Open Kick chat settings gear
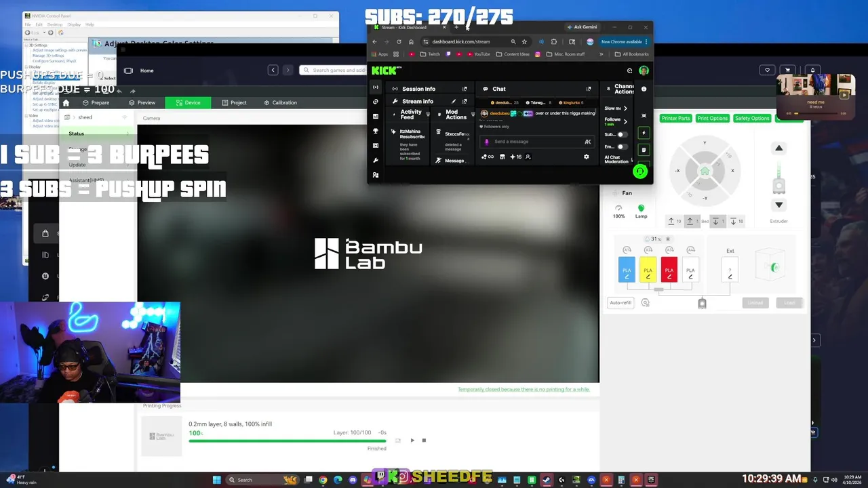 [587, 157]
